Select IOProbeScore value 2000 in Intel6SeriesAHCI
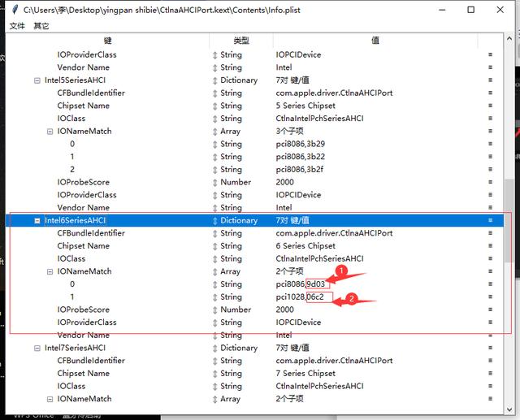The image size is (520, 420). (284, 310)
